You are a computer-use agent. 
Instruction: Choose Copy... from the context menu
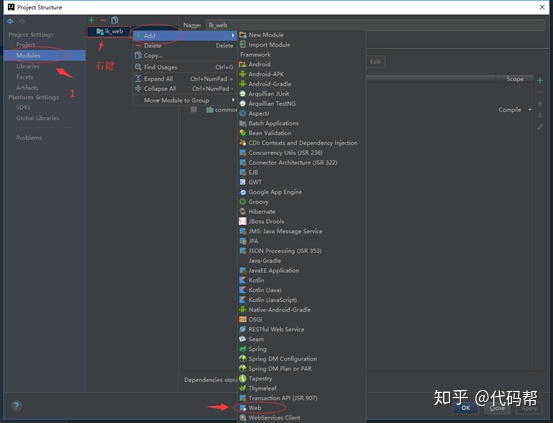click(185, 55)
